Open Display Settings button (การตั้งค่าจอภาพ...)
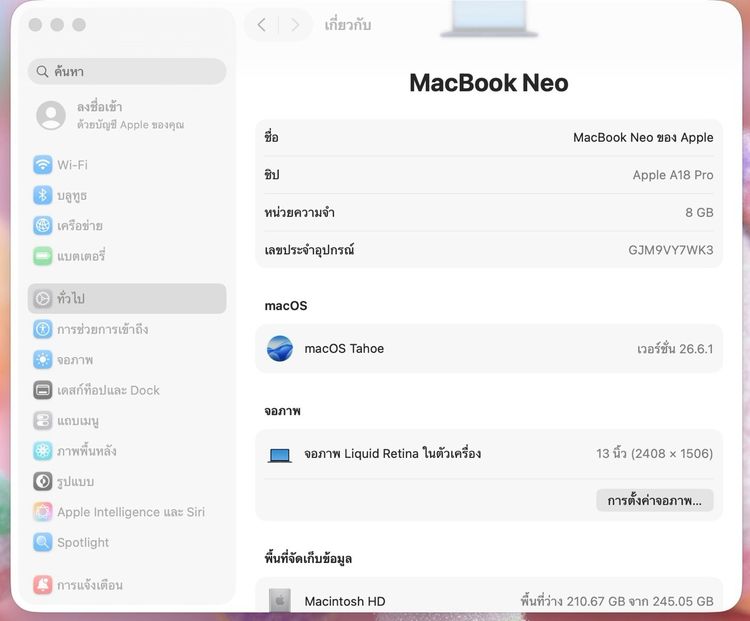The image size is (750, 621). (654, 500)
